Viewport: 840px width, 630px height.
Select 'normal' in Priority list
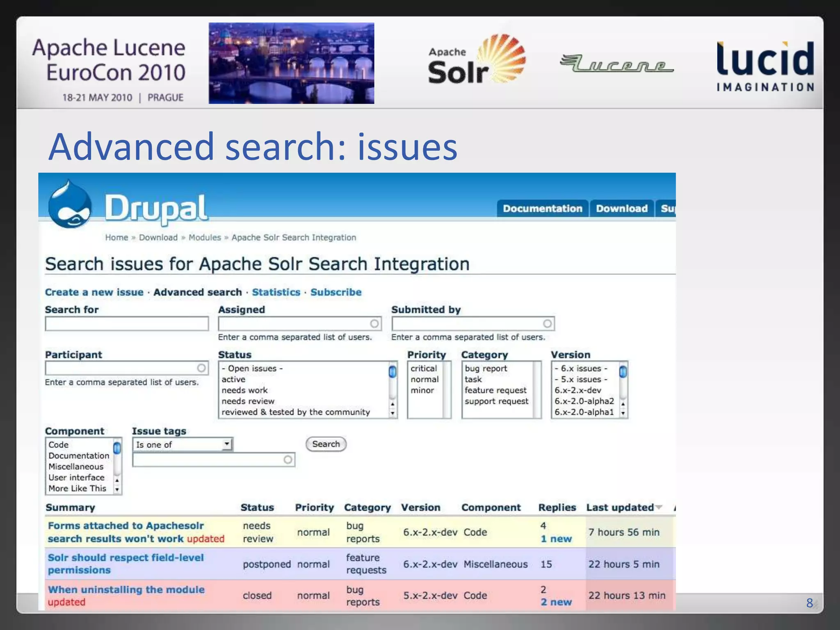[425, 379]
